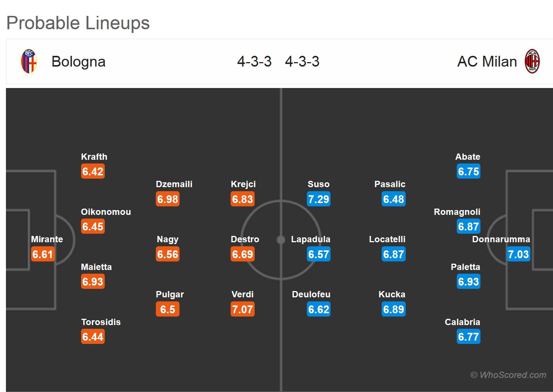
Task: Click Krafth's 6.42 rating badge
Action: tap(93, 172)
